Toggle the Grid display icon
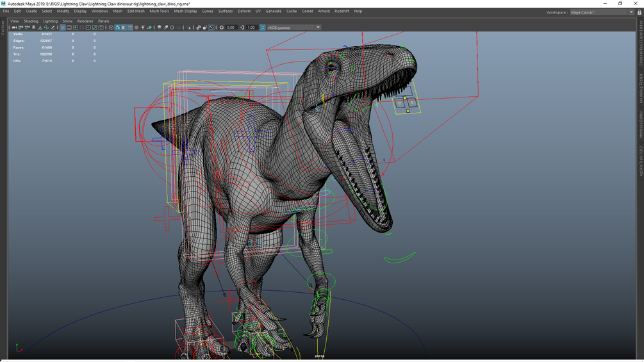This screenshot has height=362, width=644. [x=62, y=28]
